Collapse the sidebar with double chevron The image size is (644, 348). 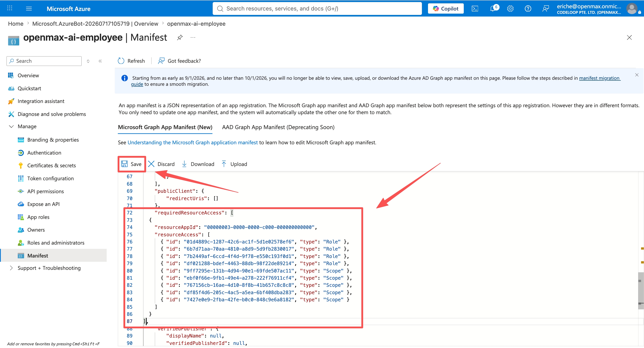tap(100, 61)
